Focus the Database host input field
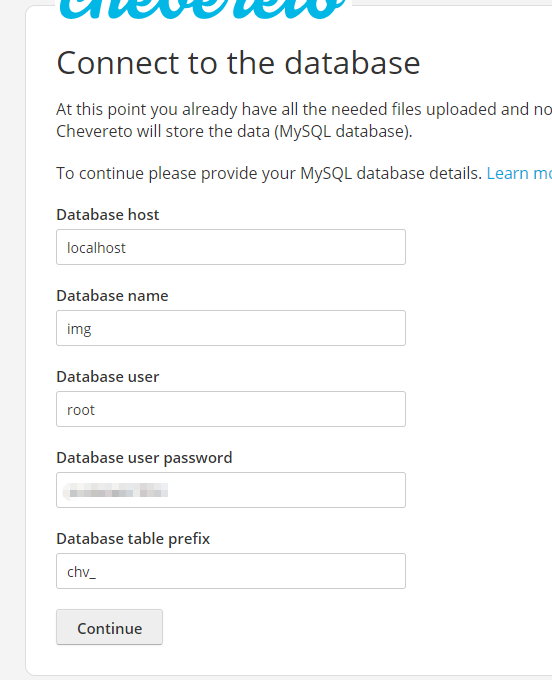 pyautogui.click(x=231, y=247)
